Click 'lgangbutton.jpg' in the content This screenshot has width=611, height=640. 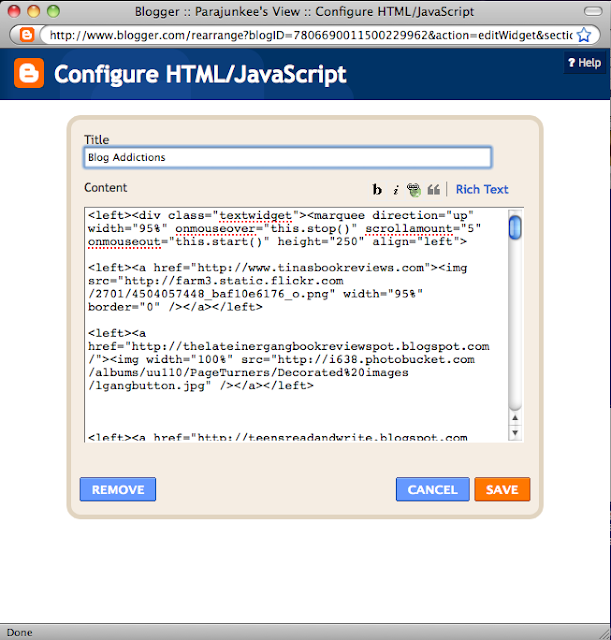tap(149, 386)
